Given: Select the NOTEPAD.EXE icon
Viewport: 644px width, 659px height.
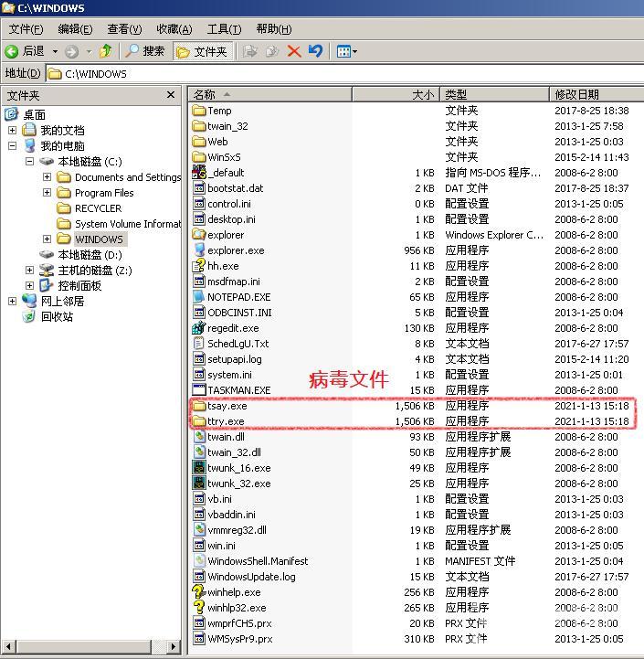Looking at the screenshot, I should point(199,297).
